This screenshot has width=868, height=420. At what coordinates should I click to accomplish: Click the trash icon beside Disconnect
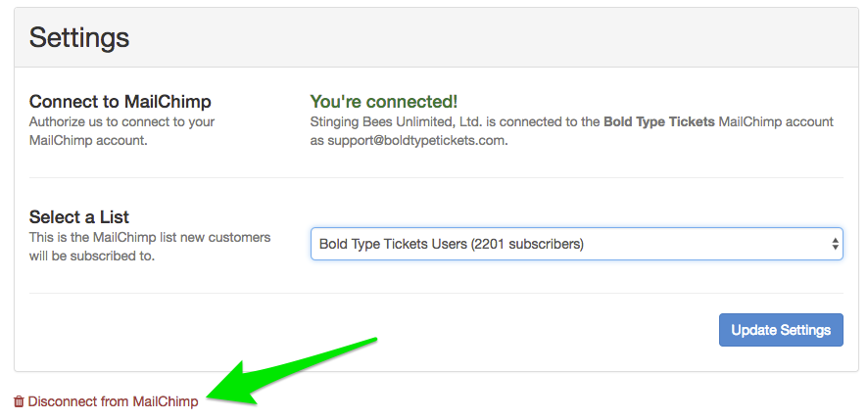point(19,401)
